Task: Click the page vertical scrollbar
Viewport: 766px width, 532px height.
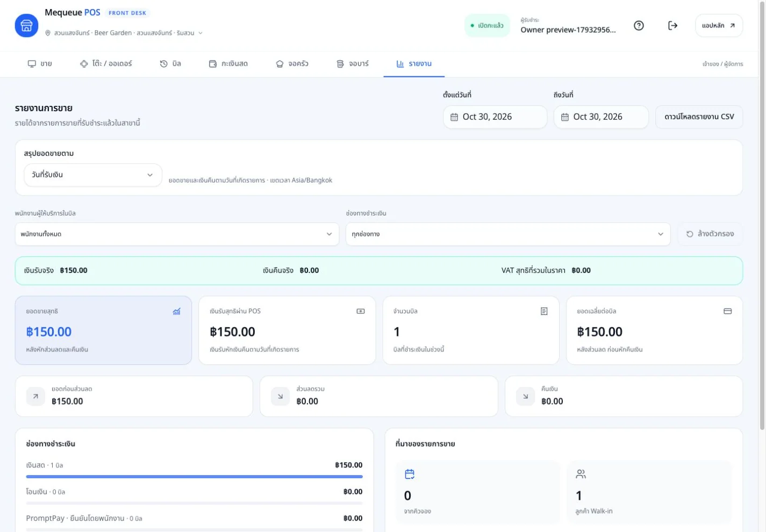Action: coord(762,215)
